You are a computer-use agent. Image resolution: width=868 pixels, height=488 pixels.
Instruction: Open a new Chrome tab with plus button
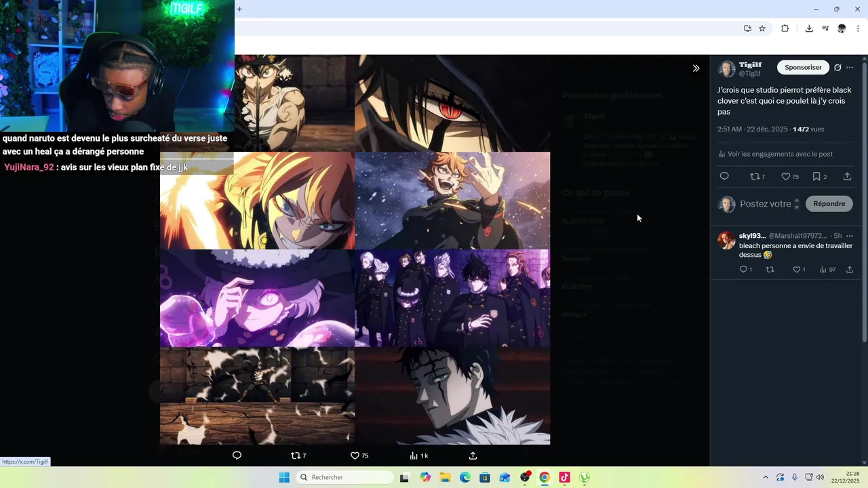point(239,9)
